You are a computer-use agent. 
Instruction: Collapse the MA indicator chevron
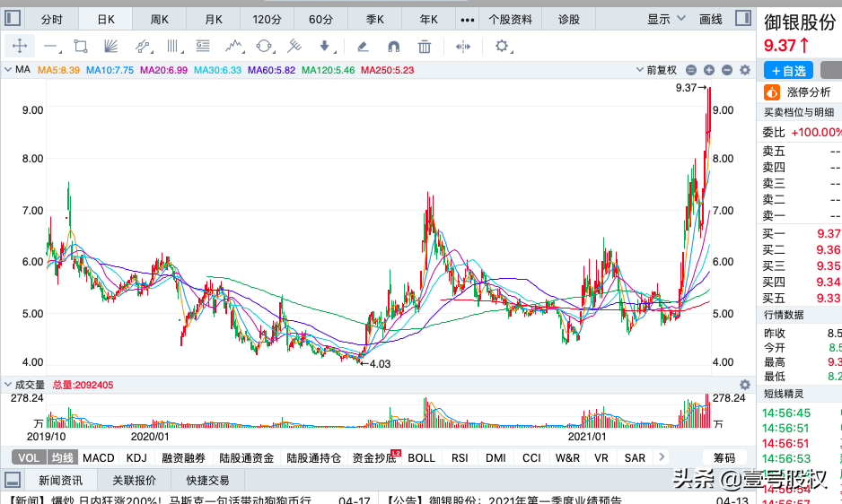coord(8,70)
